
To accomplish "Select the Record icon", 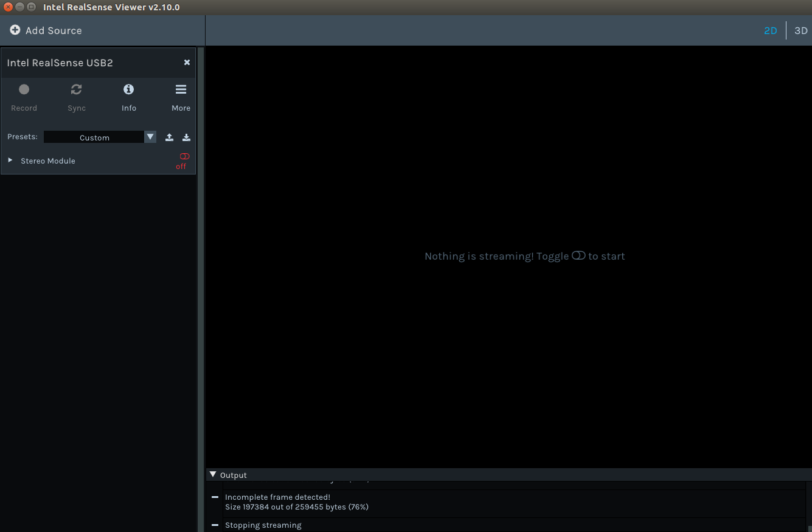I will 24,89.
